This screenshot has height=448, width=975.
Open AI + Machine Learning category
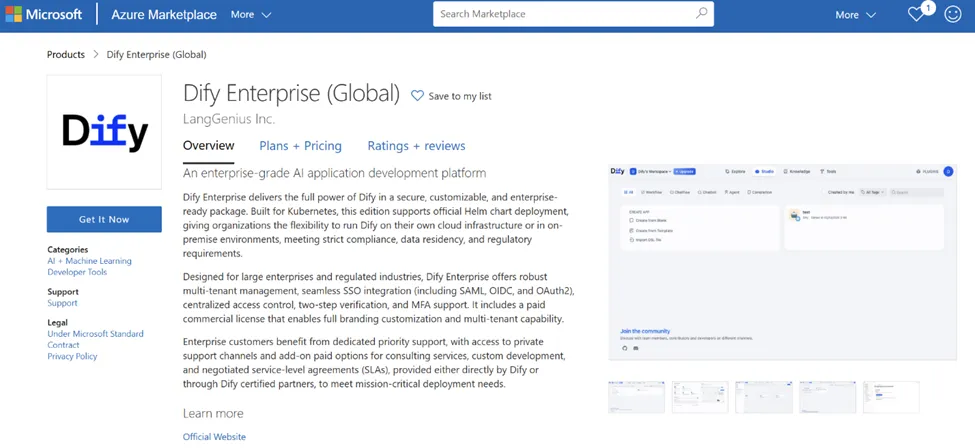tap(90, 261)
